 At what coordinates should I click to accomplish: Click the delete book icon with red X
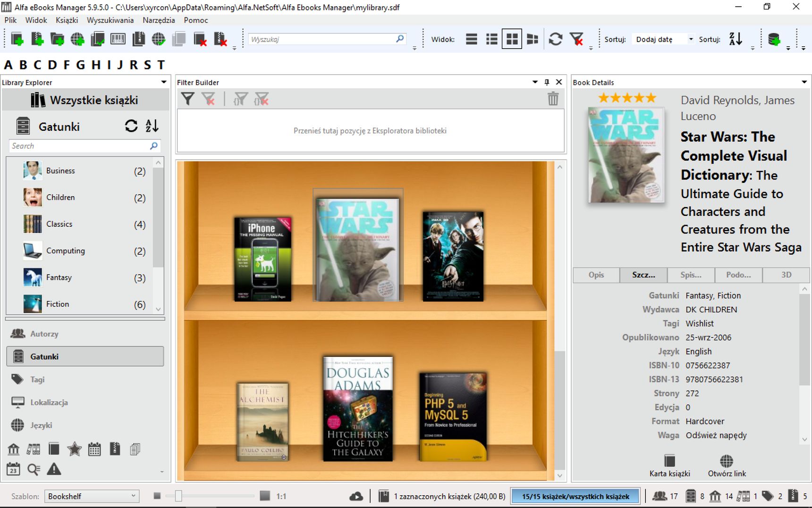[x=200, y=39]
